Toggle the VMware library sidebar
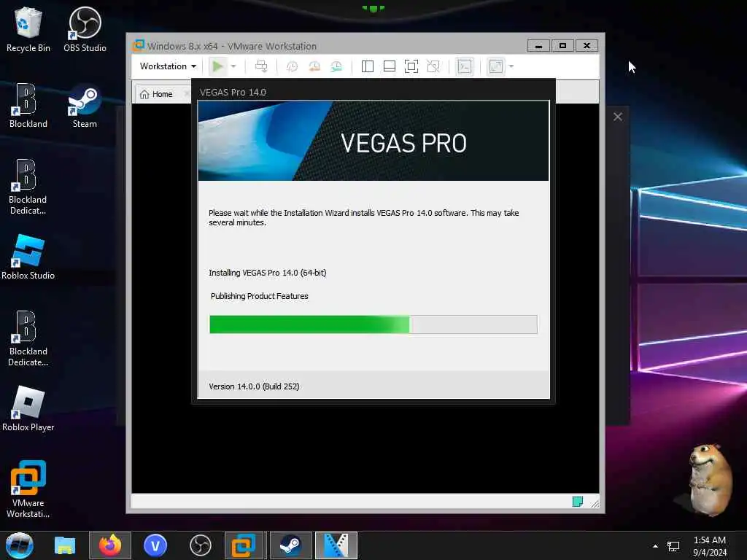 [x=368, y=66]
